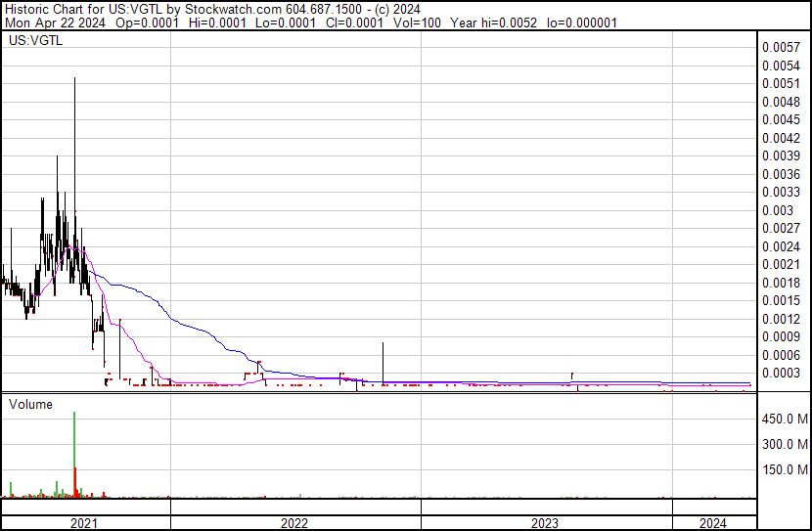Screen dimensions: 812x531
Task: Select the 2021 year marker on timeline
Action: click(x=85, y=523)
